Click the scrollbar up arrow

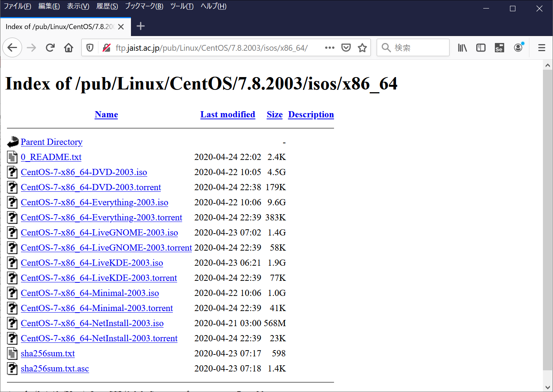pos(548,65)
